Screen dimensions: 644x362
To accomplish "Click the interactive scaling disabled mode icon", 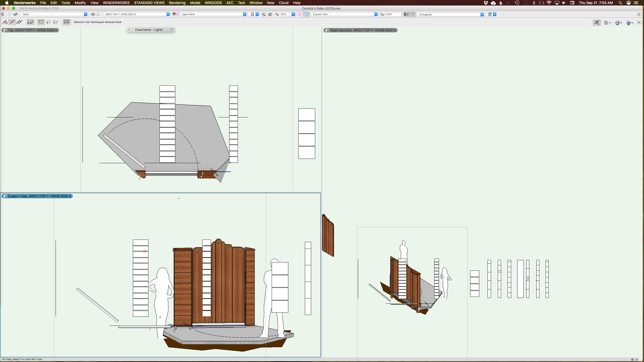I will click(x=5, y=22).
